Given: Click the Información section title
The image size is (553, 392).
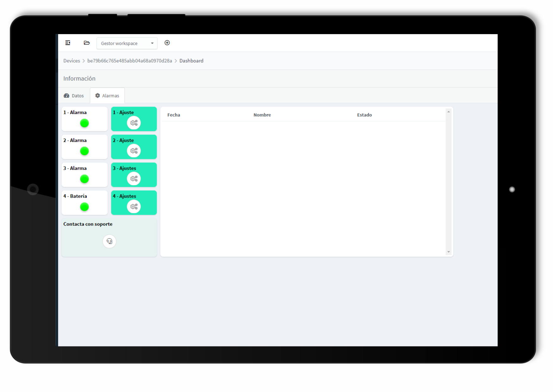Looking at the screenshot, I should click(x=79, y=78).
